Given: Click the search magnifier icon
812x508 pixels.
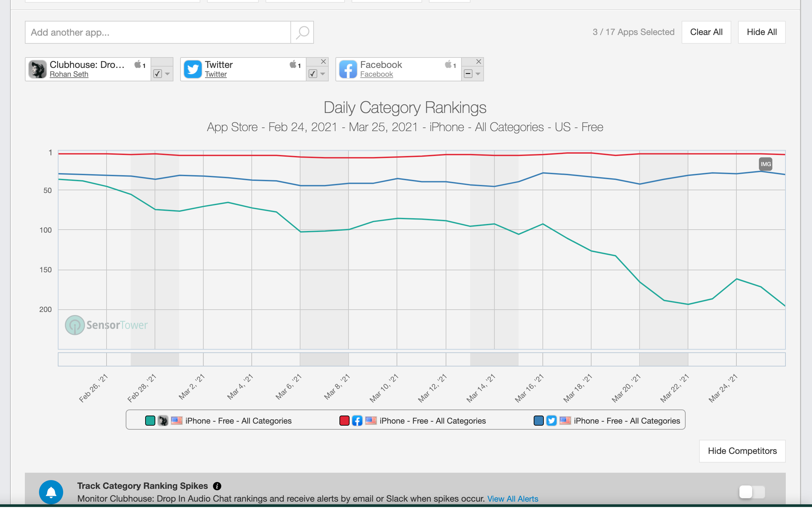Looking at the screenshot, I should (302, 32).
